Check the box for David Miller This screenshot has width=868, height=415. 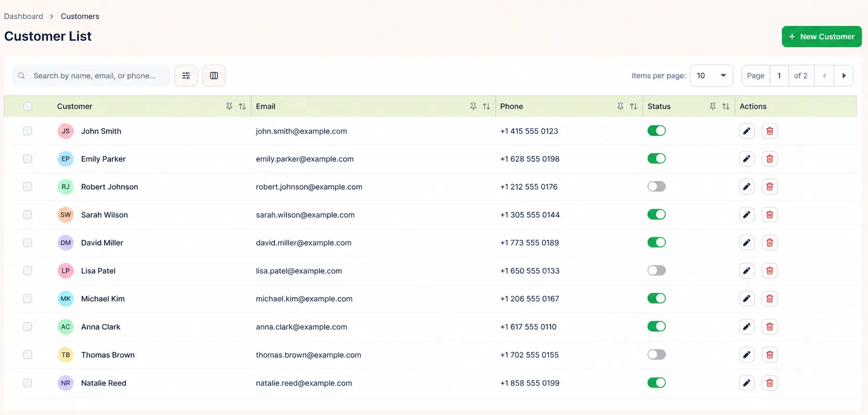(28, 243)
